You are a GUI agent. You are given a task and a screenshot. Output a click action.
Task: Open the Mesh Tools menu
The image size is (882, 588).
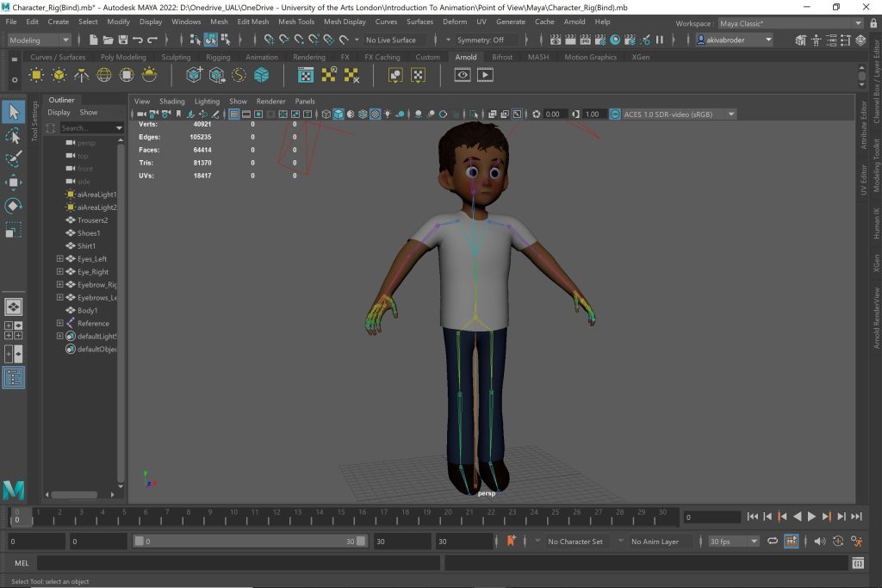coord(296,22)
